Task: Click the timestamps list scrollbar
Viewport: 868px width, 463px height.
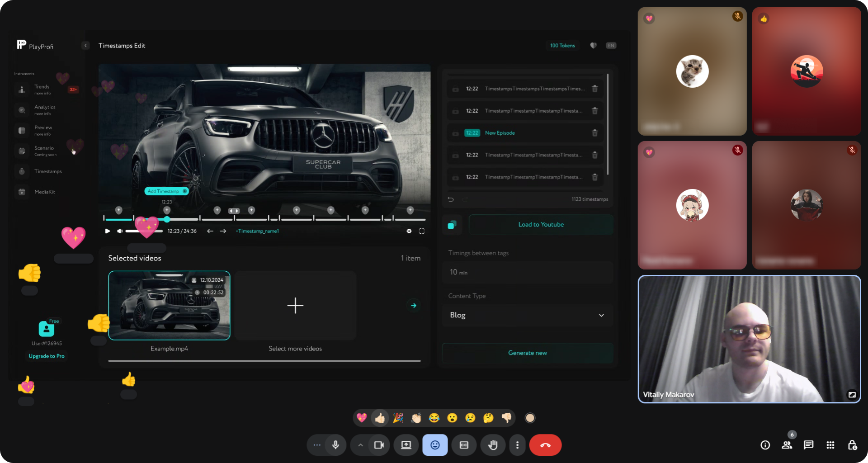Action: click(x=608, y=124)
